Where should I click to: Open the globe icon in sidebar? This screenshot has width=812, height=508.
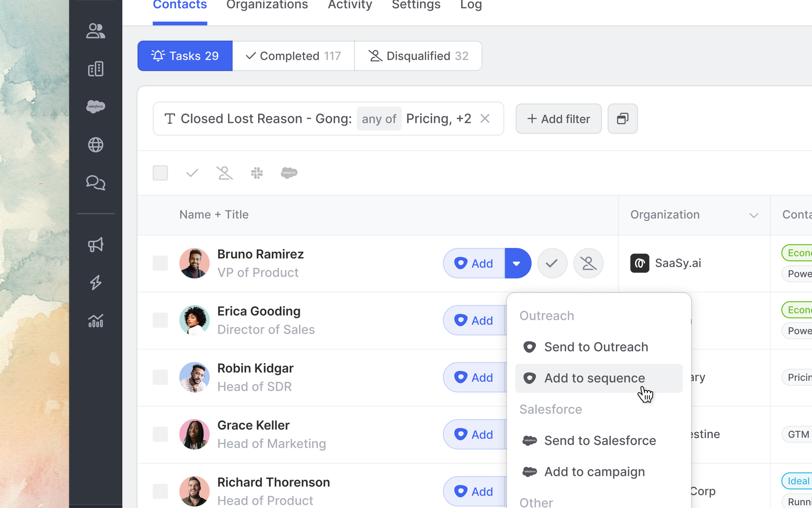96,145
